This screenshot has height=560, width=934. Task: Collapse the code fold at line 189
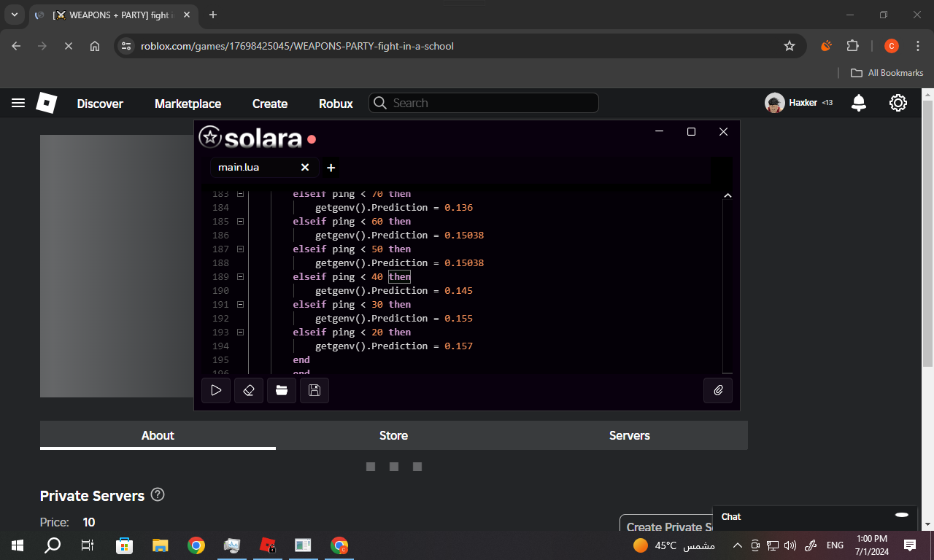click(x=240, y=277)
